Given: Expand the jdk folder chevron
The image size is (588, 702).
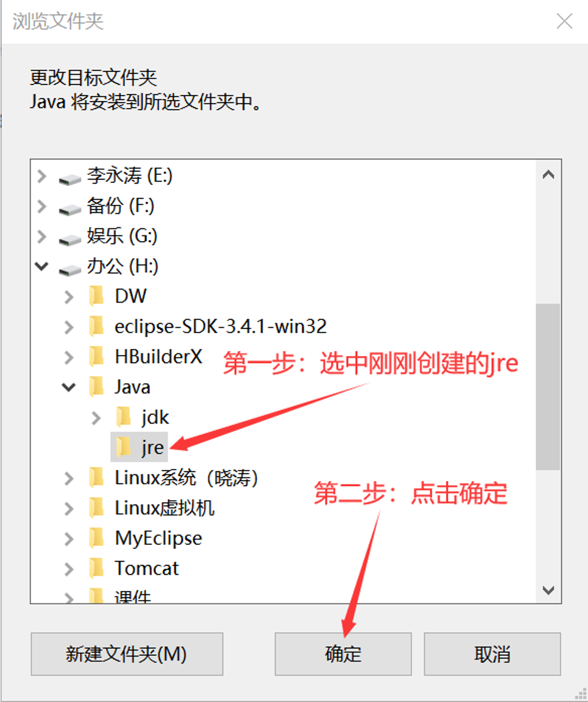Looking at the screenshot, I should 96,418.
